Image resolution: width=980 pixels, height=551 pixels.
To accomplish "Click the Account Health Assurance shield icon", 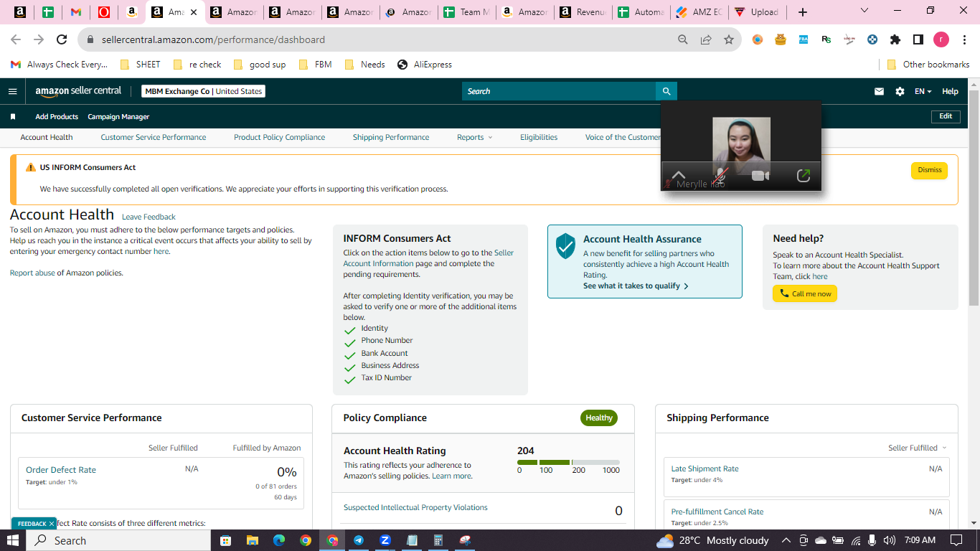I will coord(565,246).
